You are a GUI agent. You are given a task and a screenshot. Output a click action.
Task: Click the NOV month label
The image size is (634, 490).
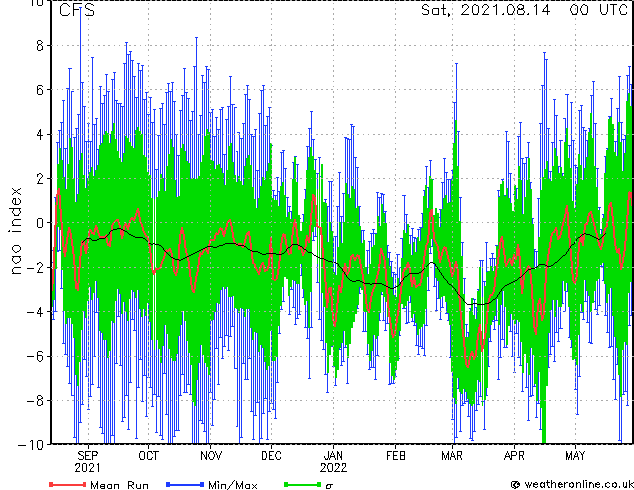click(211, 456)
